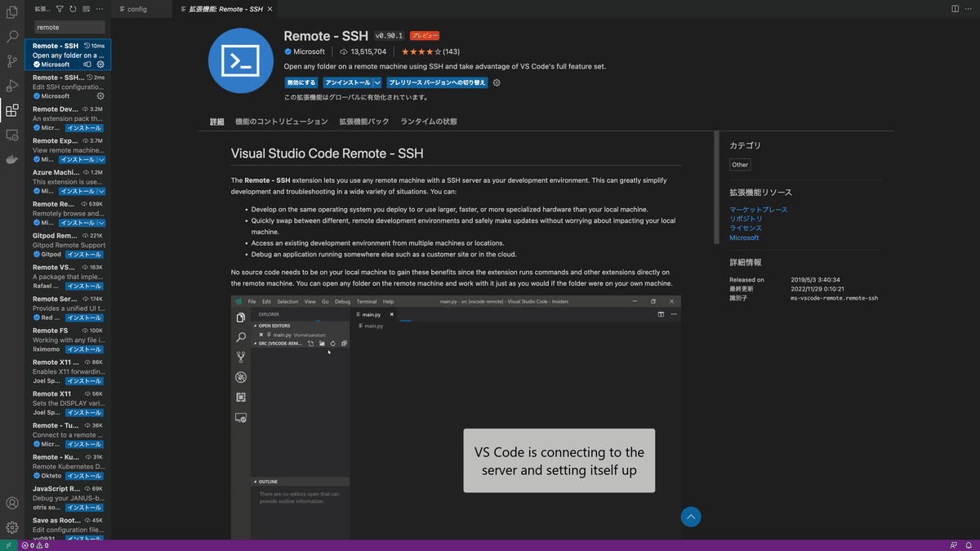Open the Remote Explorer view icon
Image resolution: width=980 pixels, height=551 pixels.
pyautogui.click(x=12, y=135)
